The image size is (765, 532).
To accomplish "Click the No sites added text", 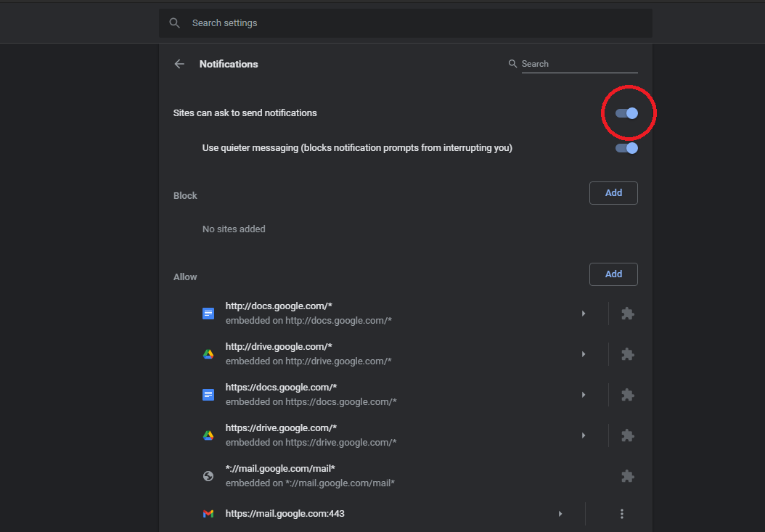I will 234,229.
